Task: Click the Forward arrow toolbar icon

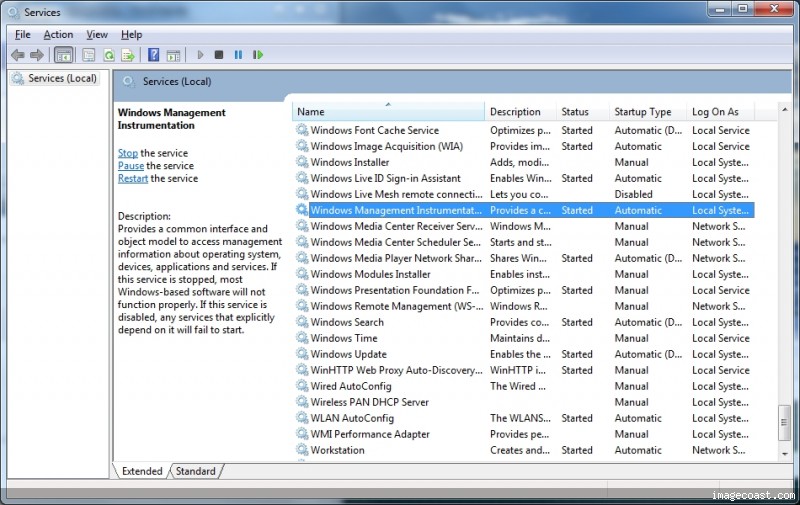Action: [x=37, y=55]
